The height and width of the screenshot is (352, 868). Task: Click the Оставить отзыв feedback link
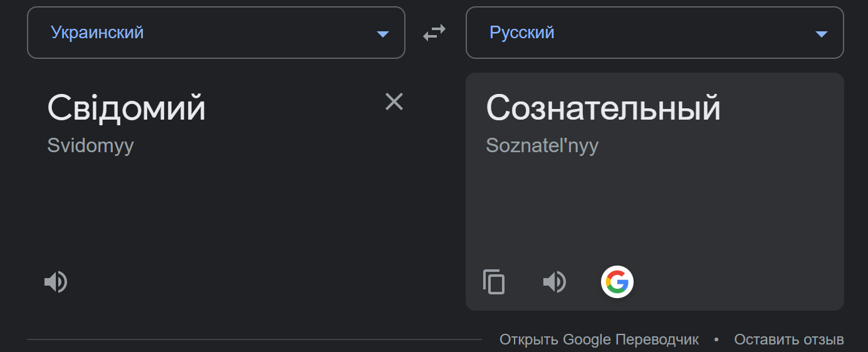(789, 339)
